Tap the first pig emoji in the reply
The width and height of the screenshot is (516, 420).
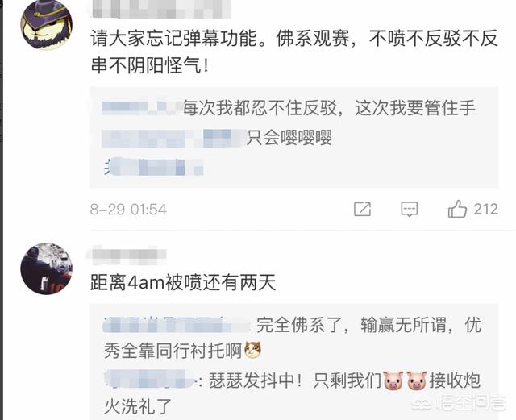coord(393,380)
